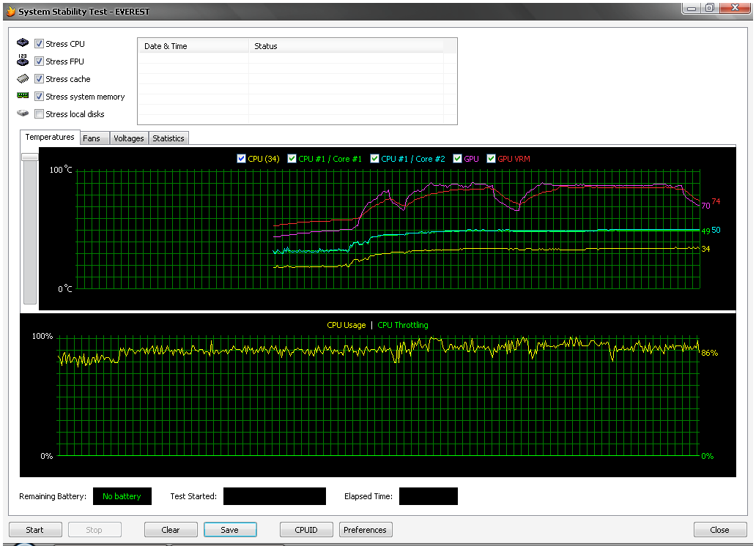The width and height of the screenshot is (756, 546).
Task: Open the CPUID window button
Action: [306, 530]
